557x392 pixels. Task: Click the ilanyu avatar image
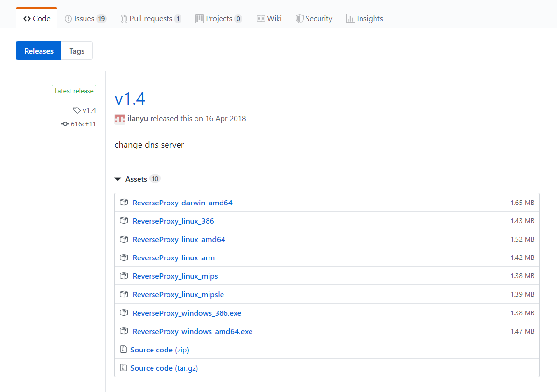(x=120, y=119)
